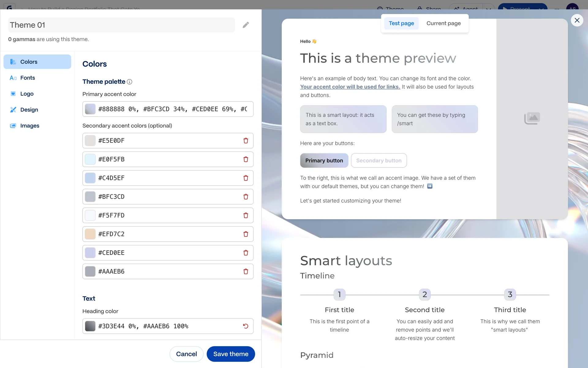Close the theme editor with X
This screenshot has width=588, height=368.
tap(577, 20)
